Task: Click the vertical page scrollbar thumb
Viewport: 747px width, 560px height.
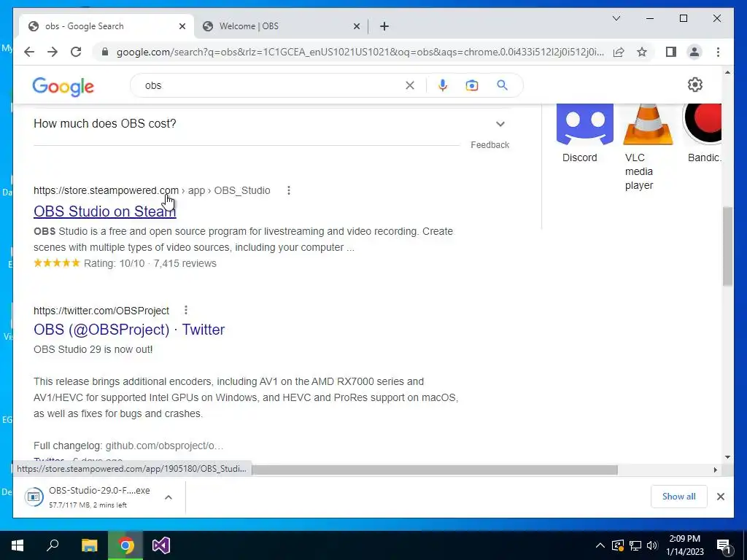Action: (727, 246)
